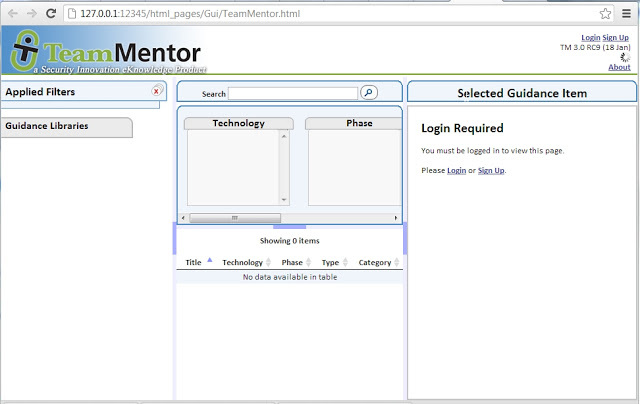The width and height of the screenshot is (640, 404).
Task: Click the search magnifier button
Action: [368, 93]
